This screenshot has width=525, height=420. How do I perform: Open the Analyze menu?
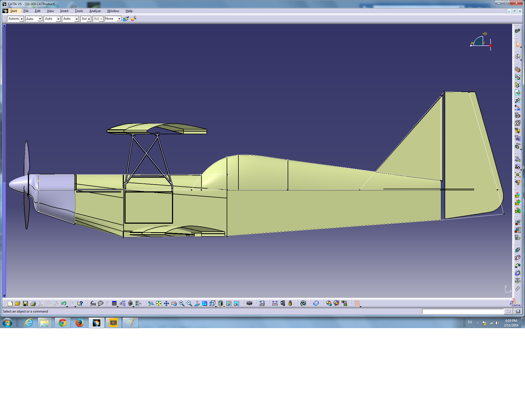tap(95, 11)
